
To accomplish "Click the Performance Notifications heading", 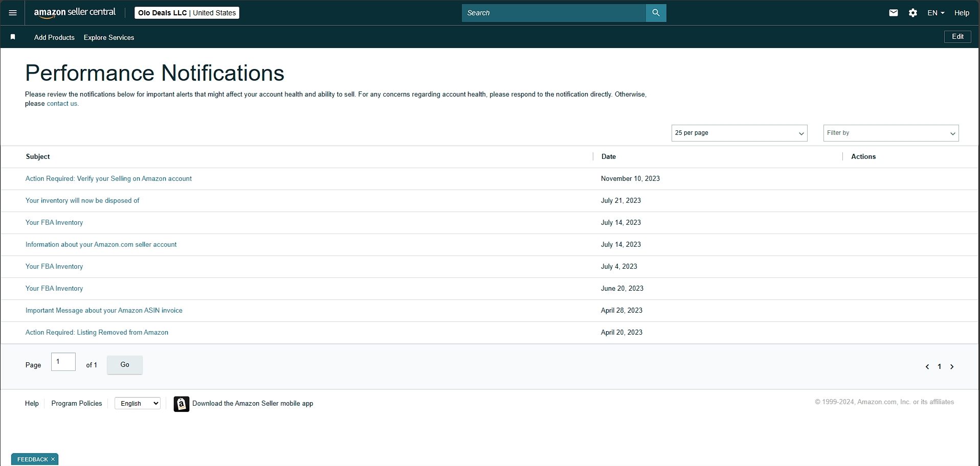I will [154, 73].
